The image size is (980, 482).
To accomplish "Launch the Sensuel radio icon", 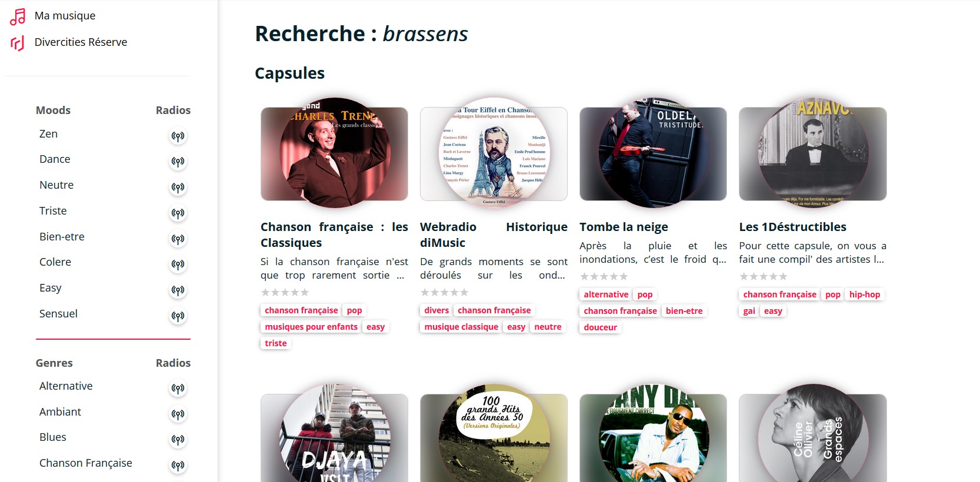I will coord(178,316).
